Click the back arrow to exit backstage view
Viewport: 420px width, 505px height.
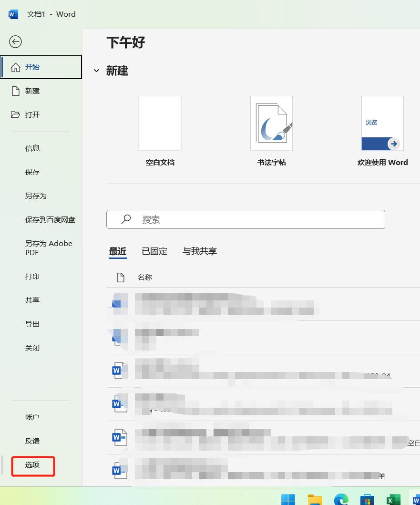pos(15,42)
